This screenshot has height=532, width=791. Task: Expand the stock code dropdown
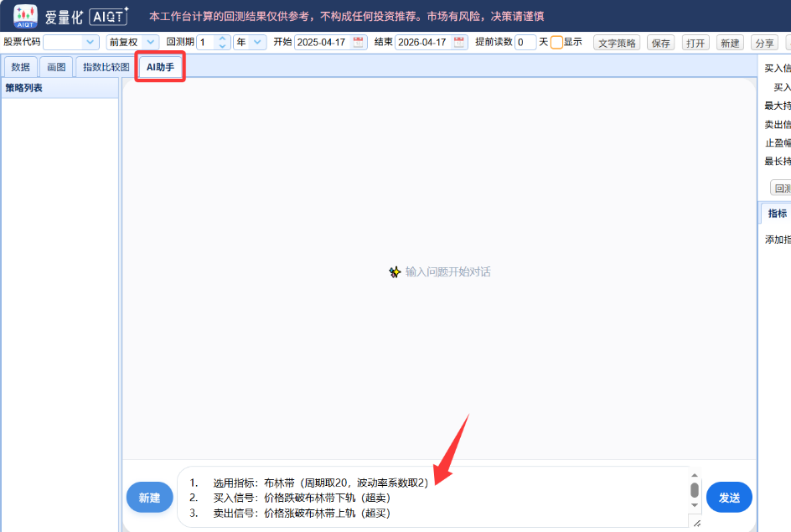90,43
